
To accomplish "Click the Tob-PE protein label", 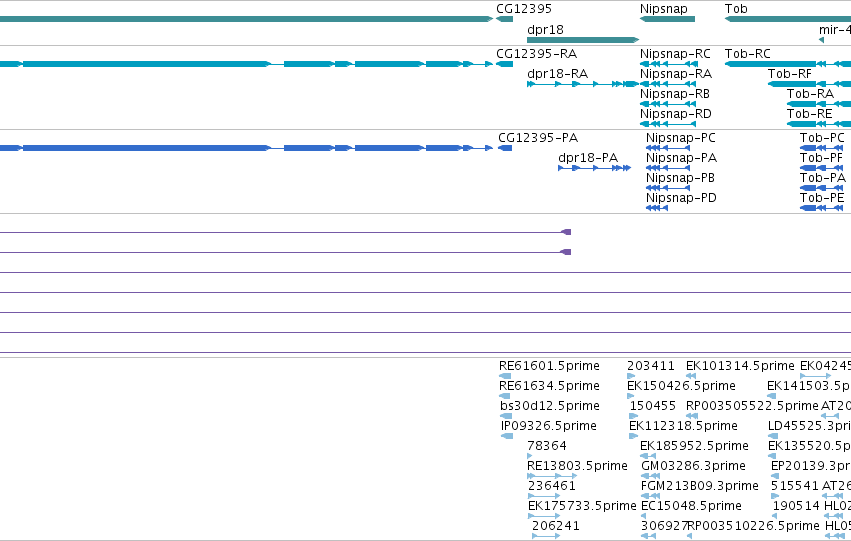I will [822, 198].
